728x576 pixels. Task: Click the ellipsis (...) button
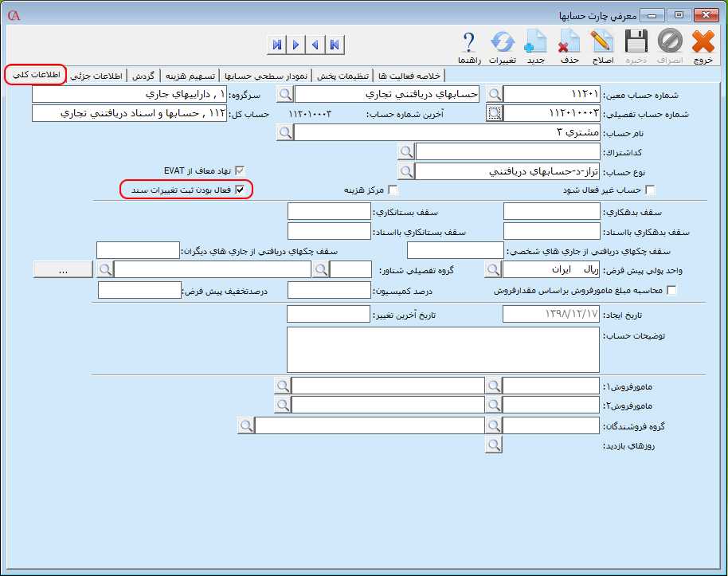click(x=63, y=270)
